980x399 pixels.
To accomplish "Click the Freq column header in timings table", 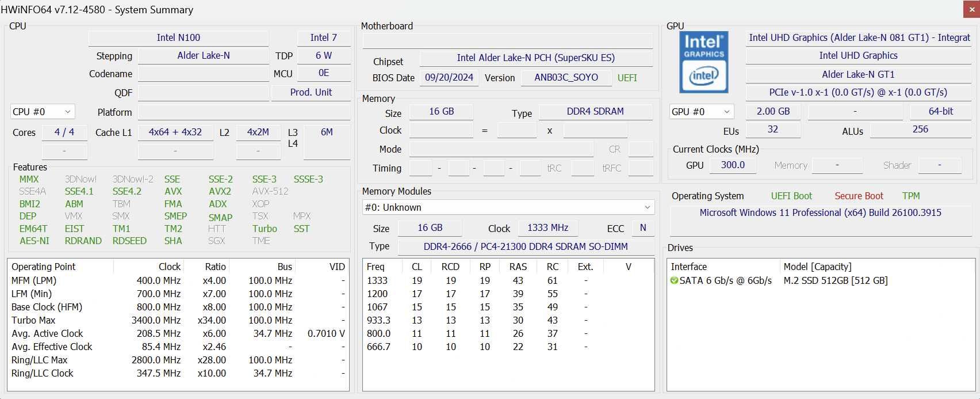I will 384,267.
